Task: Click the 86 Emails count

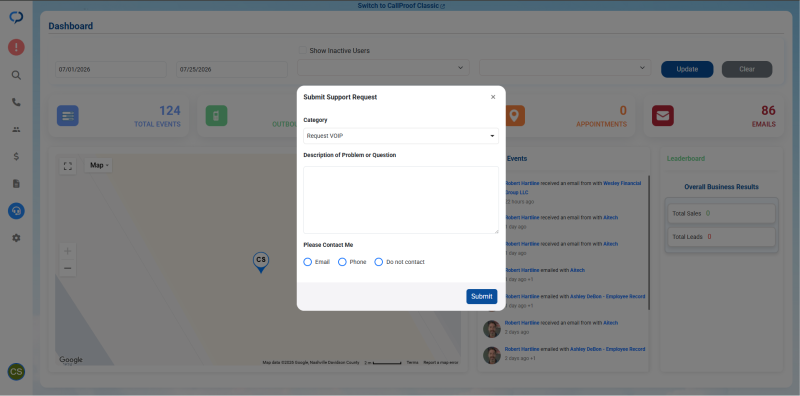Action: click(x=768, y=111)
